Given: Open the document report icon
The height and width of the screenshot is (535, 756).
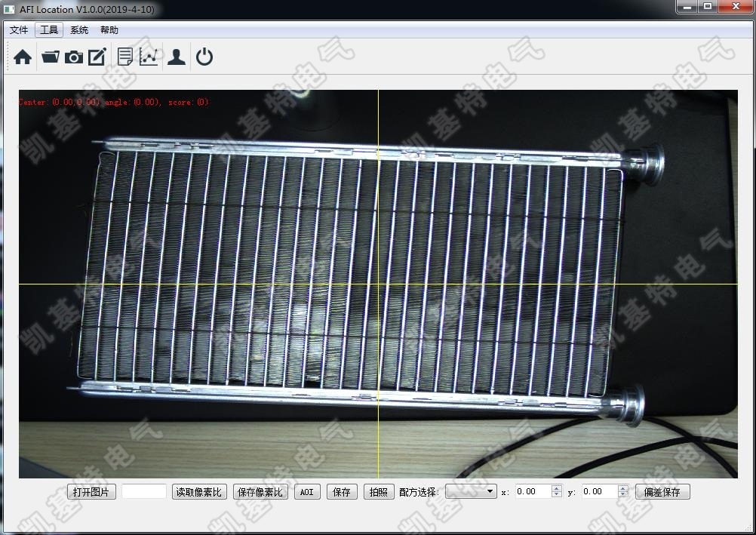Looking at the screenshot, I should pyautogui.click(x=125, y=57).
